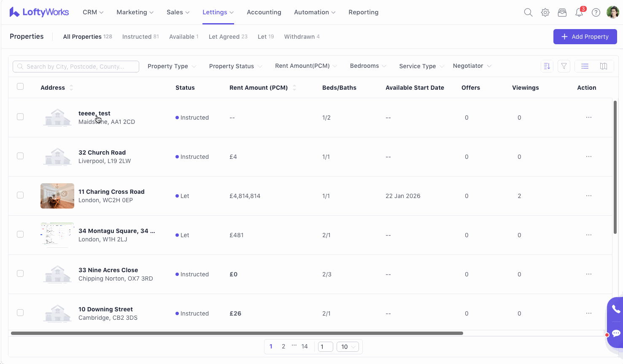Open the sort order icon
Screen dimensions: 623x364
click(x=547, y=66)
